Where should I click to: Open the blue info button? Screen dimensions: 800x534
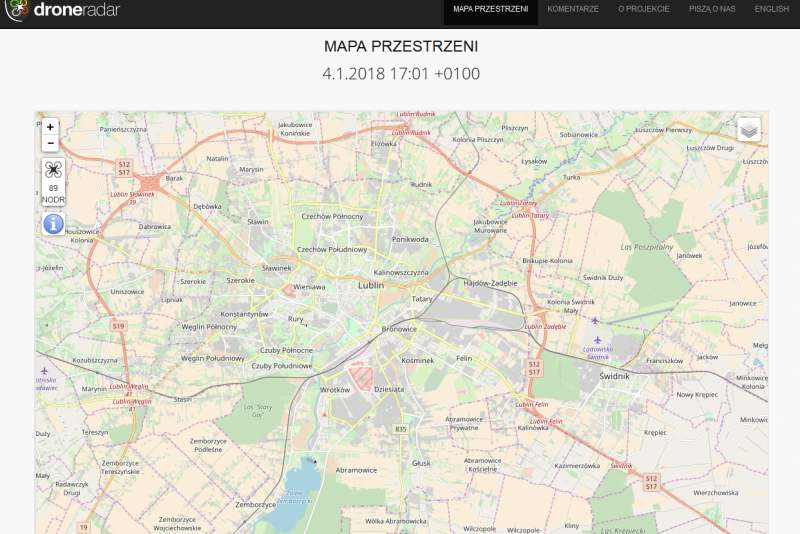[x=53, y=223]
